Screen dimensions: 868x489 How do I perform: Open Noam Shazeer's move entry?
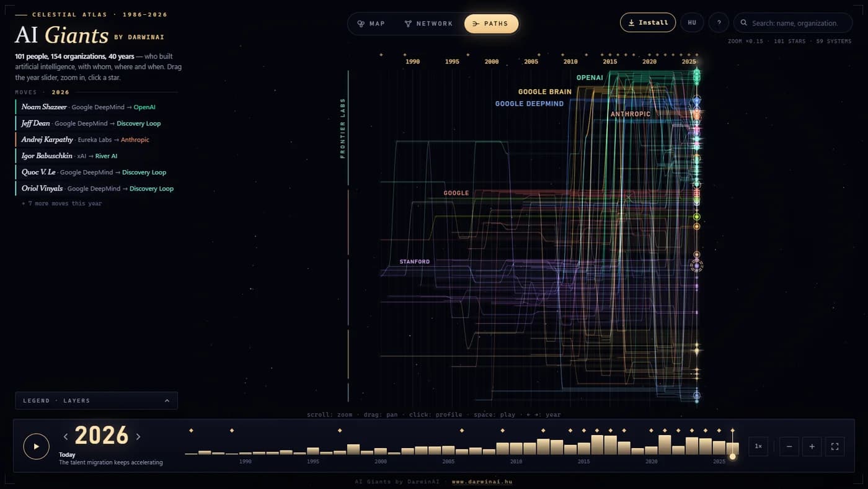tap(96, 107)
